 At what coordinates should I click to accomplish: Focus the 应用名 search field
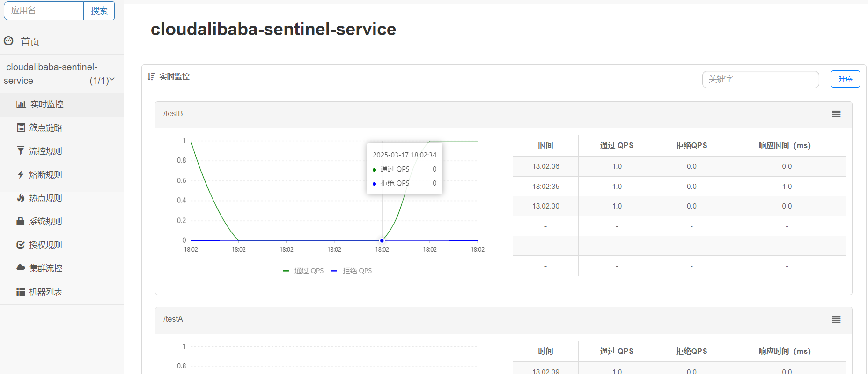44,11
